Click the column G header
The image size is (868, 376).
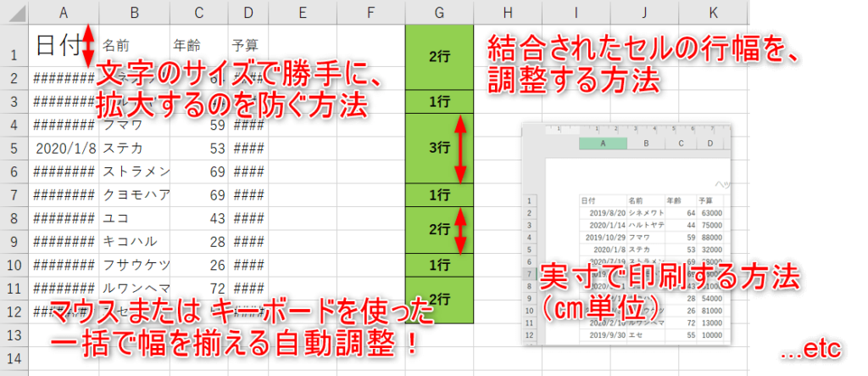438,13
